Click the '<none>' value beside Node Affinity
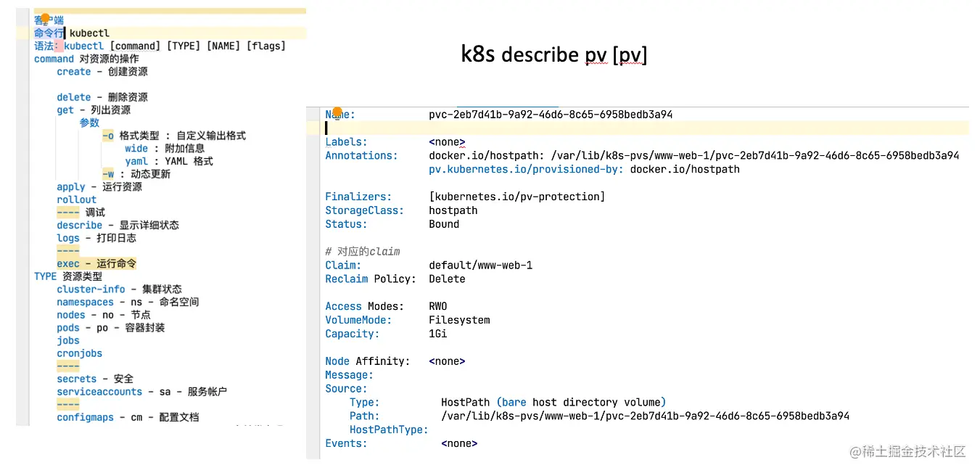Viewport: 980px width, 473px height. [447, 361]
